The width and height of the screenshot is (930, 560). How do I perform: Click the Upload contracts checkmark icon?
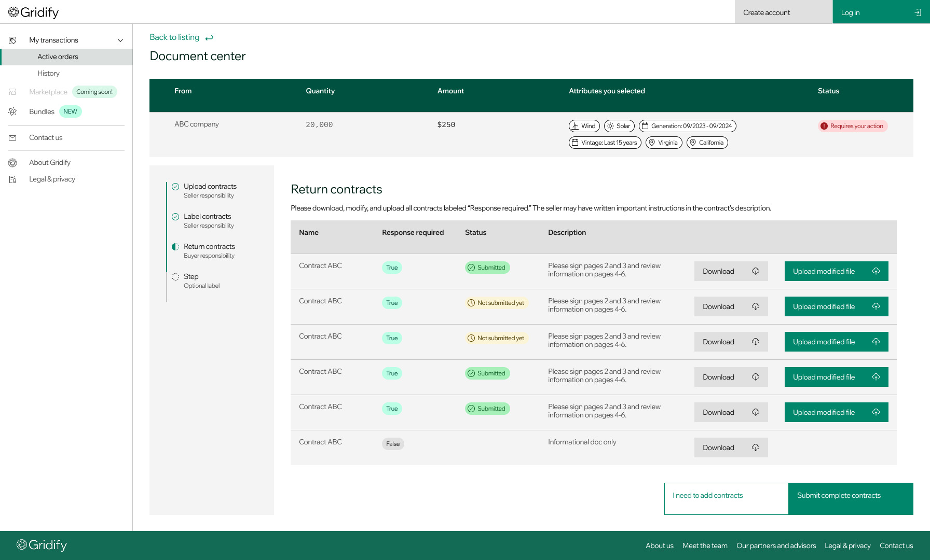tap(175, 187)
